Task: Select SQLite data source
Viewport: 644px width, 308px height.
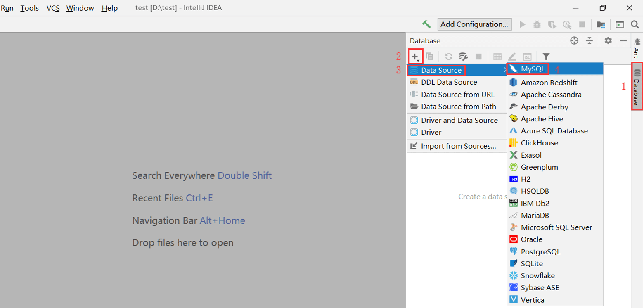Action: 555,263
